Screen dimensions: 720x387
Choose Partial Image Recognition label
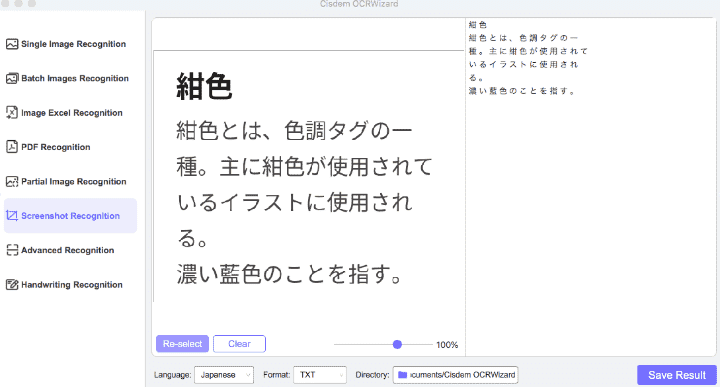point(73,181)
